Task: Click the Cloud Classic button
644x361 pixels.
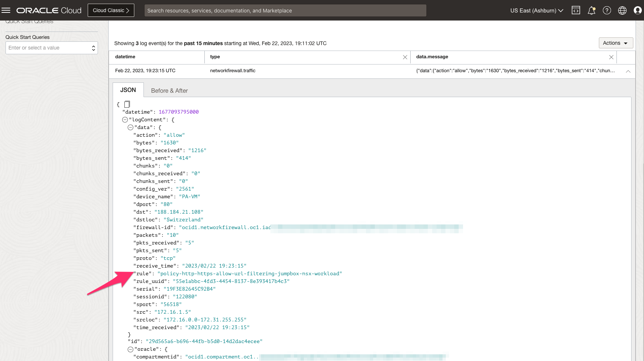Action: click(x=111, y=10)
